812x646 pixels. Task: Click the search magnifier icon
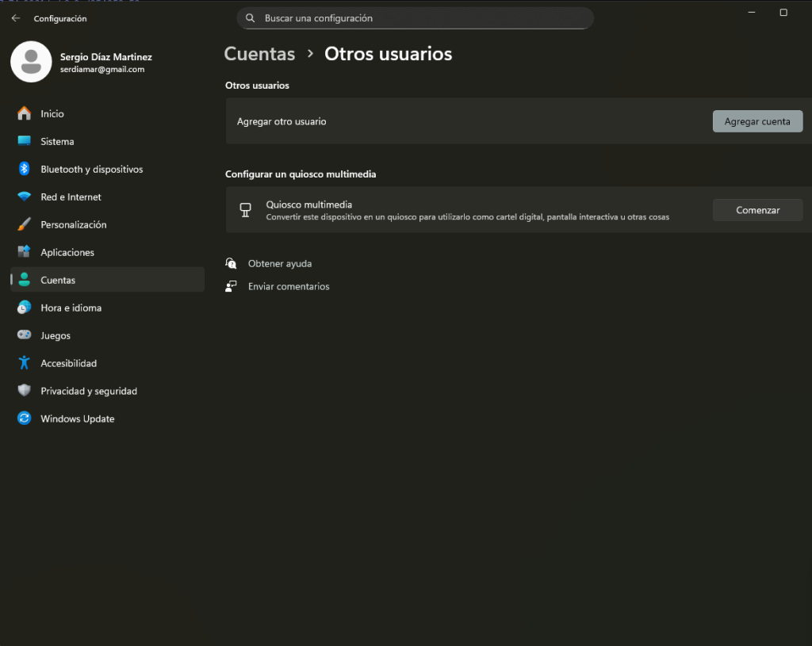tap(251, 18)
